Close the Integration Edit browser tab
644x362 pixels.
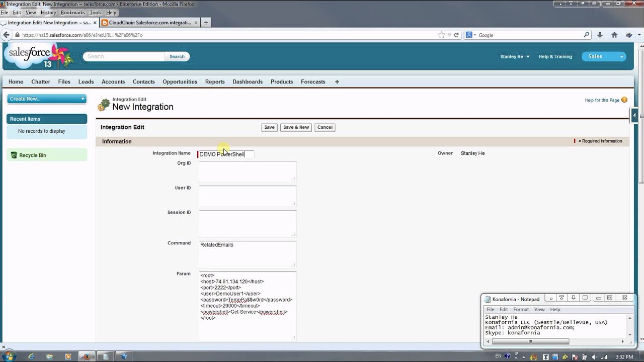(95, 23)
